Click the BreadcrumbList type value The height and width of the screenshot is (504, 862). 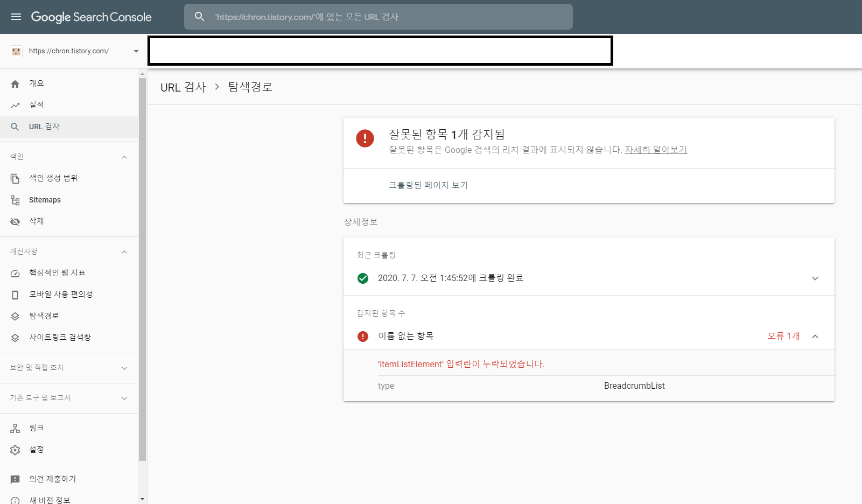click(x=634, y=386)
